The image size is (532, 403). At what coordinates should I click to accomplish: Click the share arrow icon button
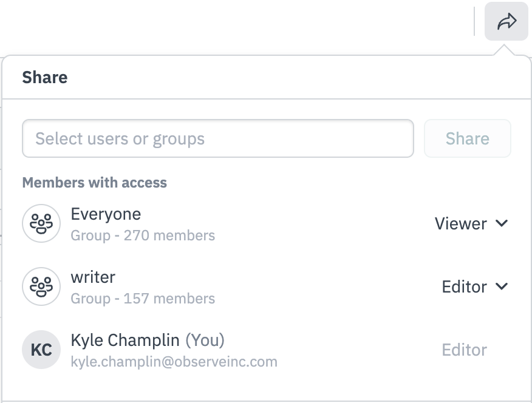(506, 22)
